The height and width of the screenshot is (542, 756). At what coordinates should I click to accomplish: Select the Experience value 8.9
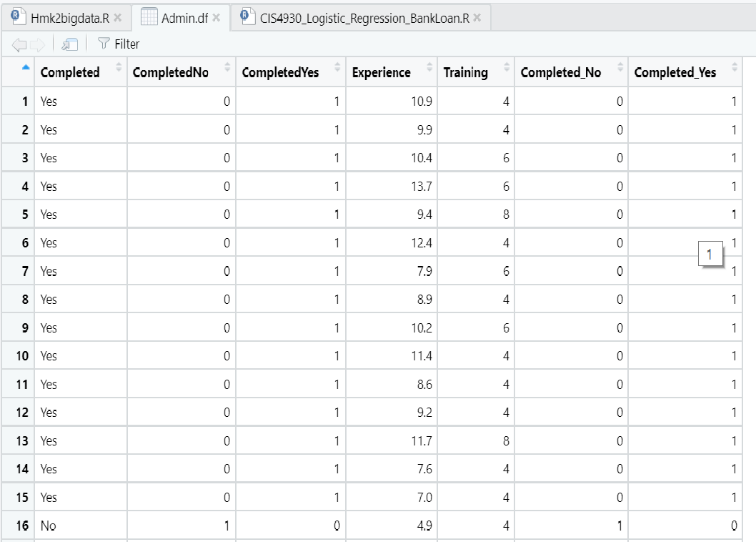point(424,299)
